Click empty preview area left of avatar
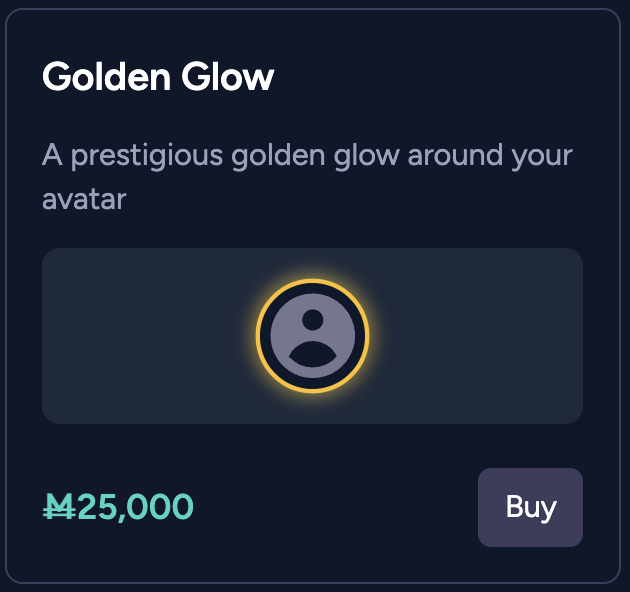Image resolution: width=630 pixels, height=592 pixels. [140, 336]
